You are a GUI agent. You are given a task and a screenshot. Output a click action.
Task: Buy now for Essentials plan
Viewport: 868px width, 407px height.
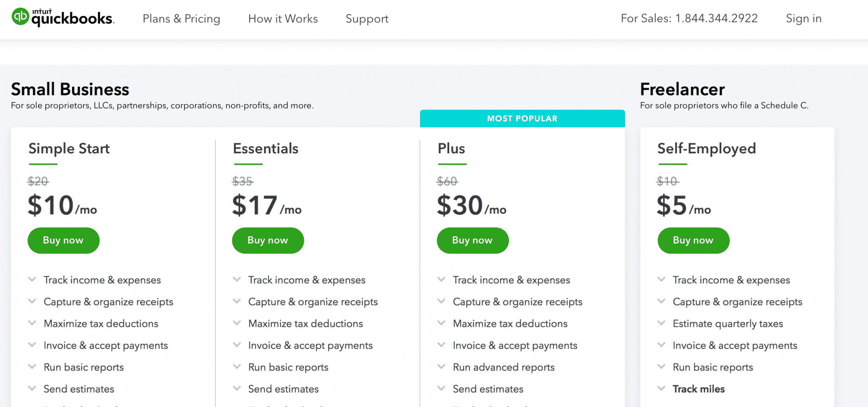point(268,241)
